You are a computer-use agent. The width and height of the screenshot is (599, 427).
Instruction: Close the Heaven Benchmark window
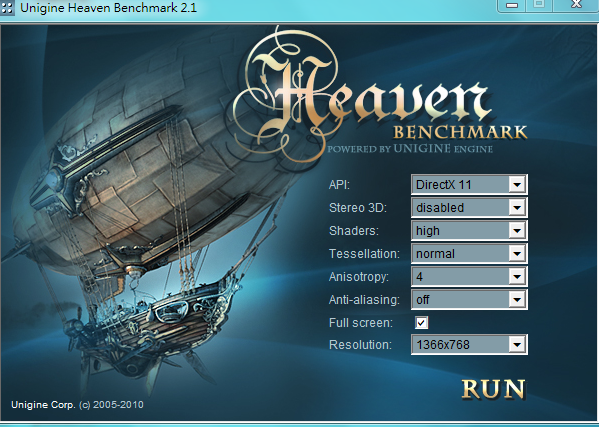(576, 5)
